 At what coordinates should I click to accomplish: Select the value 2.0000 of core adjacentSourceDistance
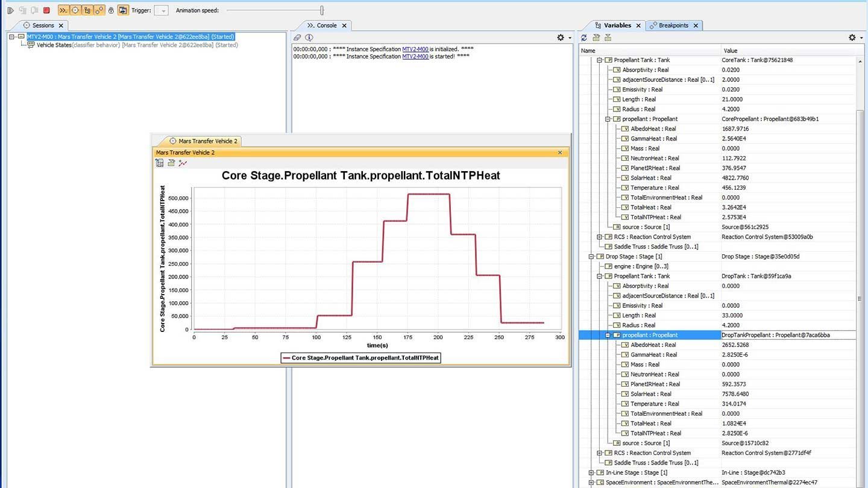click(731, 80)
